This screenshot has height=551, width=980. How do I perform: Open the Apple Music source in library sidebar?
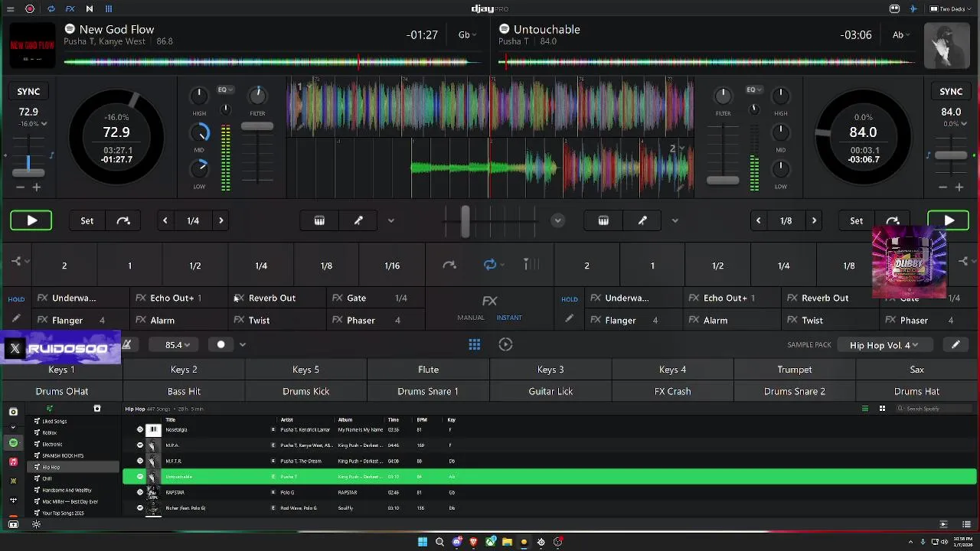coord(13,461)
